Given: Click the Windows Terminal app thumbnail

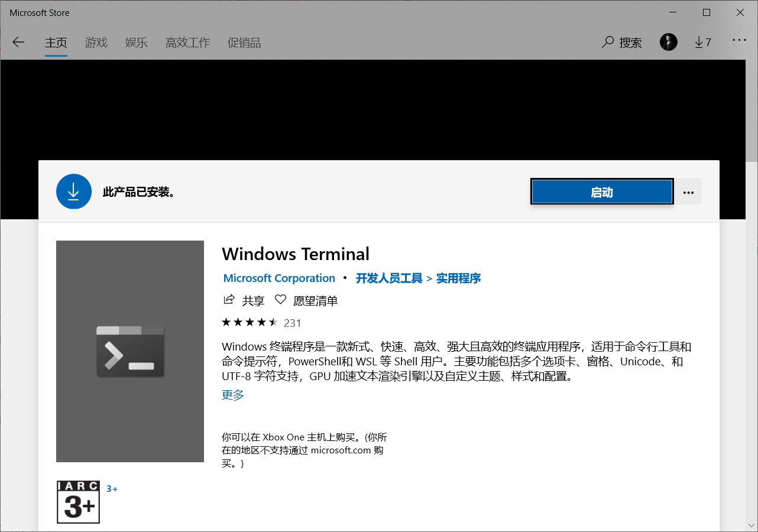Looking at the screenshot, I should 130,351.
